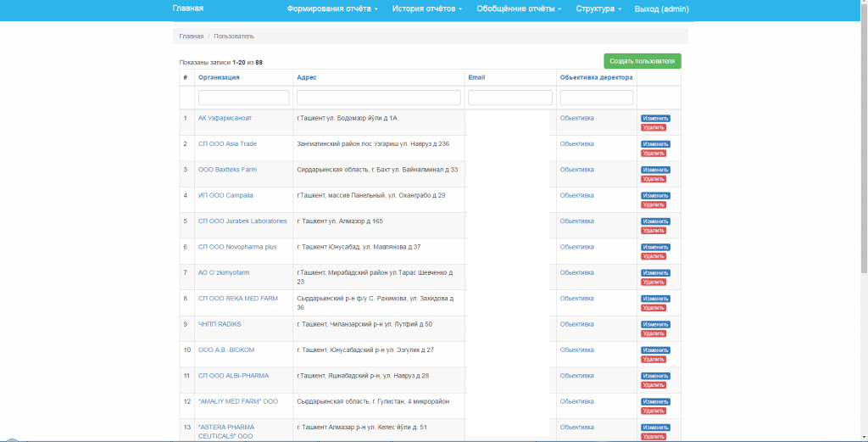This screenshot has height=442, width=868.
Task: Open the Главная breadcrumb link
Action: coord(192,36)
